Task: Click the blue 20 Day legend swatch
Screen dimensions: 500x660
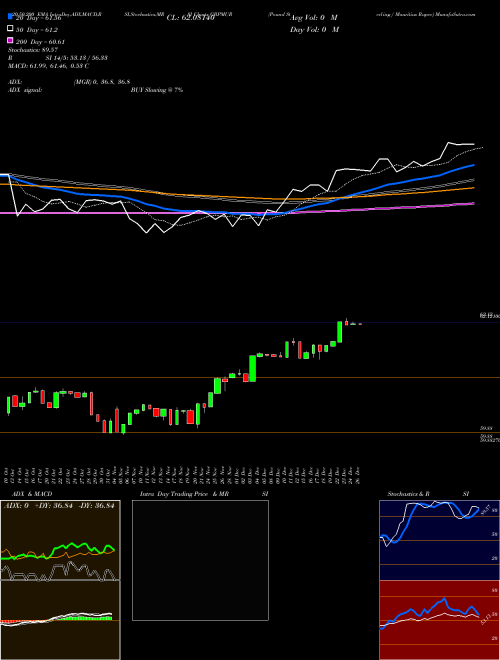Action: pyautogui.click(x=10, y=17)
